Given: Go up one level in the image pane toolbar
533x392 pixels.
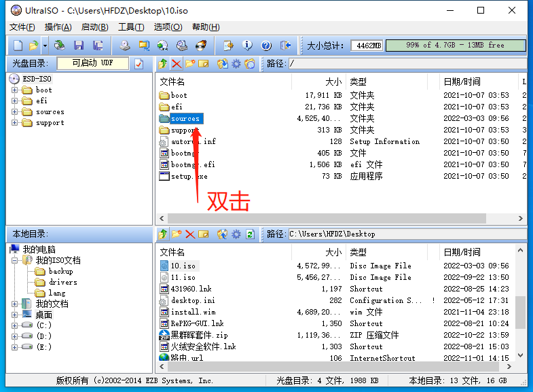Looking at the screenshot, I should tap(163, 64).
